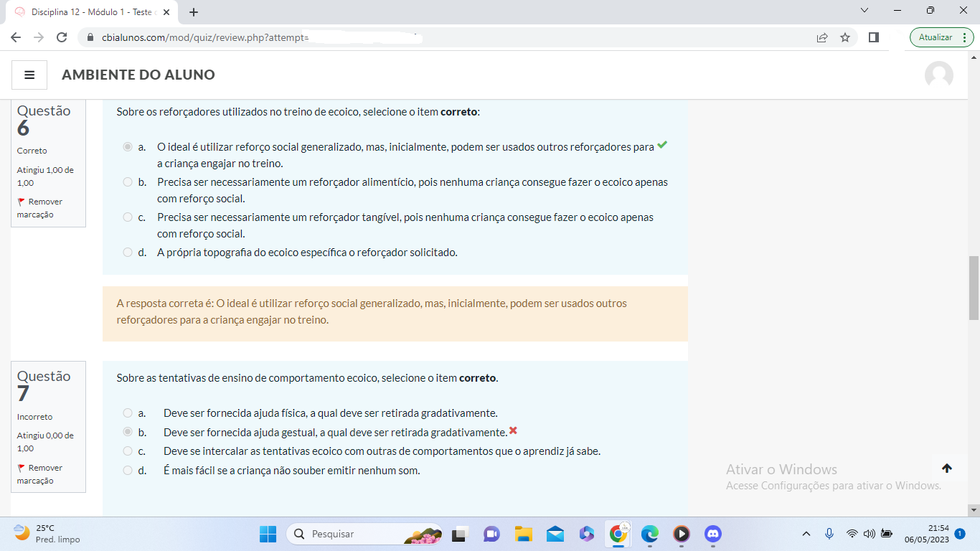Click the Atualizar button
The width and height of the screenshot is (980, 551).
pyautogui.click(x=936, y=37)
